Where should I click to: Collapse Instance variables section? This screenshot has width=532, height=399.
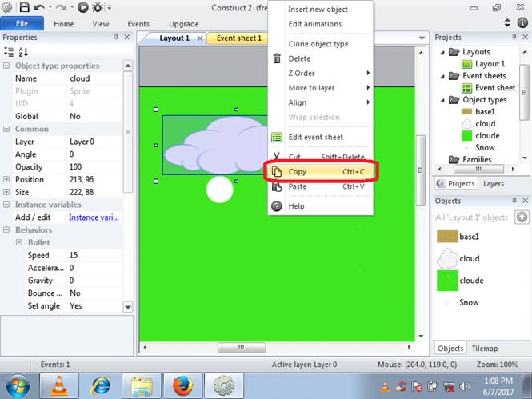(x=6, y=205)
